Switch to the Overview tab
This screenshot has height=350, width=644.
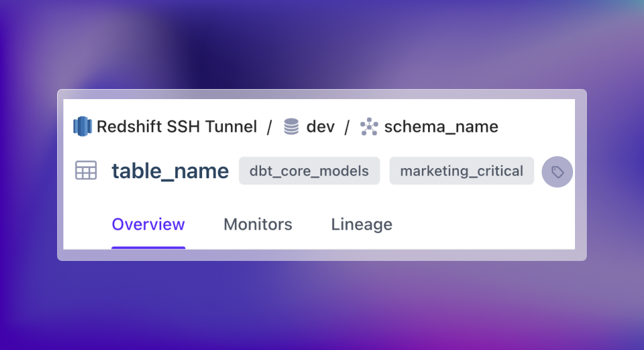point(148,225)
